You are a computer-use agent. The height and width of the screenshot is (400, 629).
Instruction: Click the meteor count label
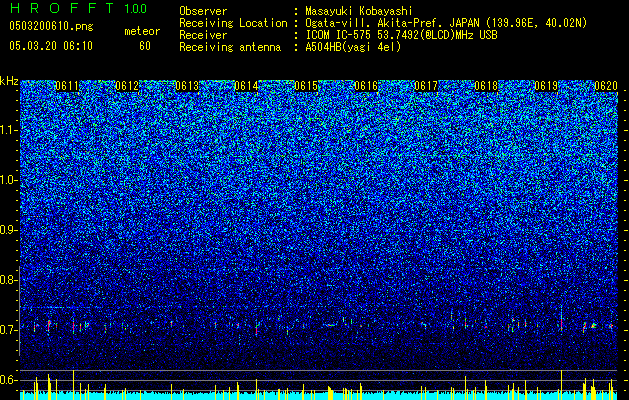tap(142, 31)
